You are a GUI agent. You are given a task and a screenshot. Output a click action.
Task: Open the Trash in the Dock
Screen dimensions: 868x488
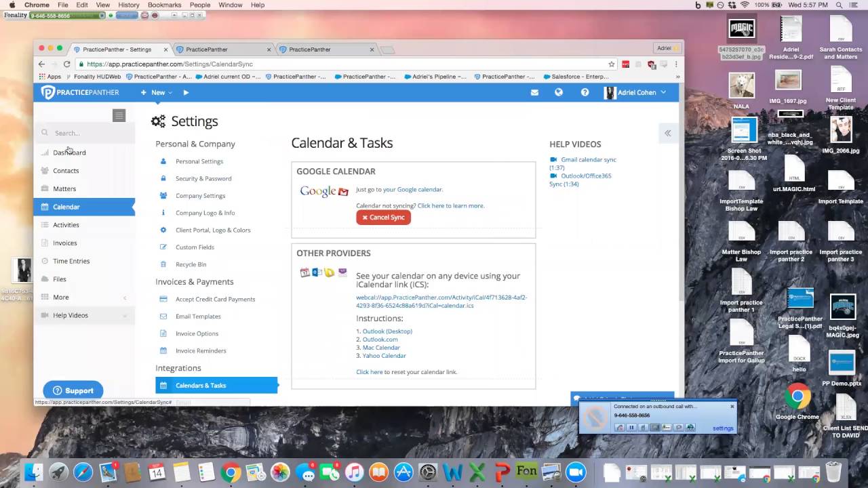click(833, 472)
